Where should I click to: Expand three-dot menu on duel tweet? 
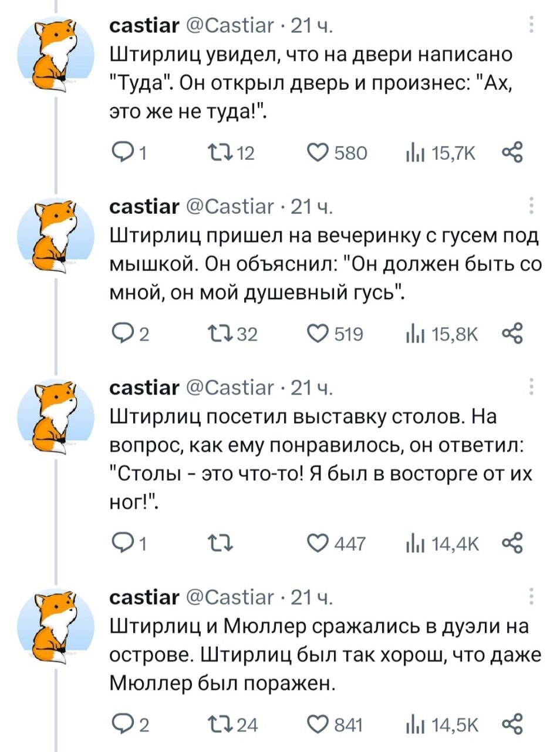(x=531, y=597)
